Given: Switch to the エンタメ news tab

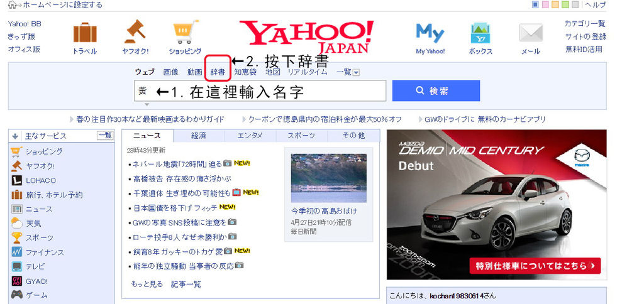Looking at the screenshot, I should click(x=250, y=136).
